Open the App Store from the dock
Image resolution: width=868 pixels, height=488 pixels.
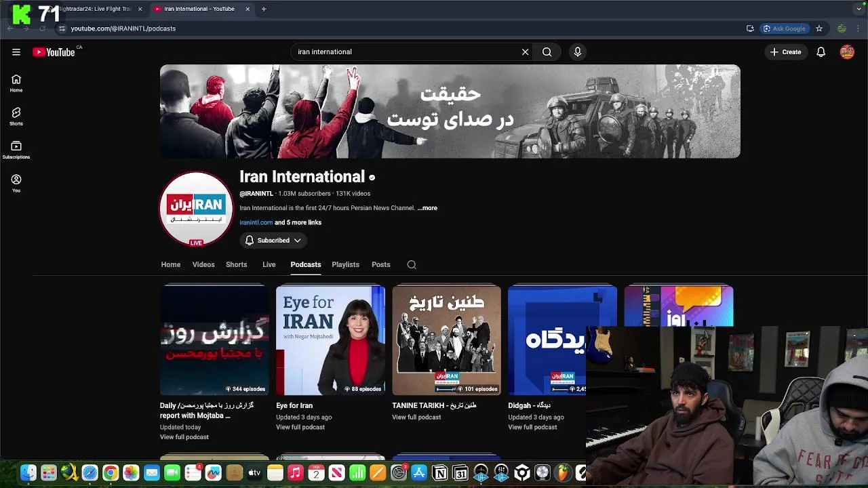[419, 473]
